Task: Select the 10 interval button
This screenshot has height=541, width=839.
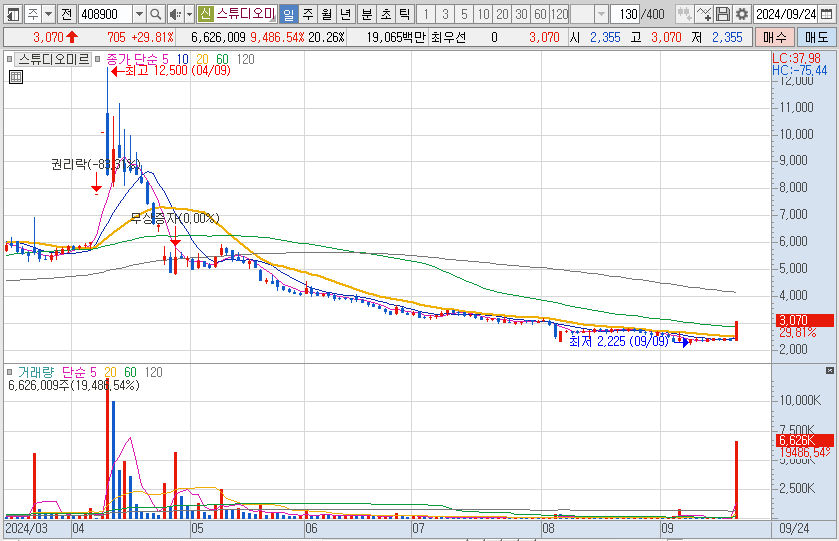Action: tap(483, 14)
